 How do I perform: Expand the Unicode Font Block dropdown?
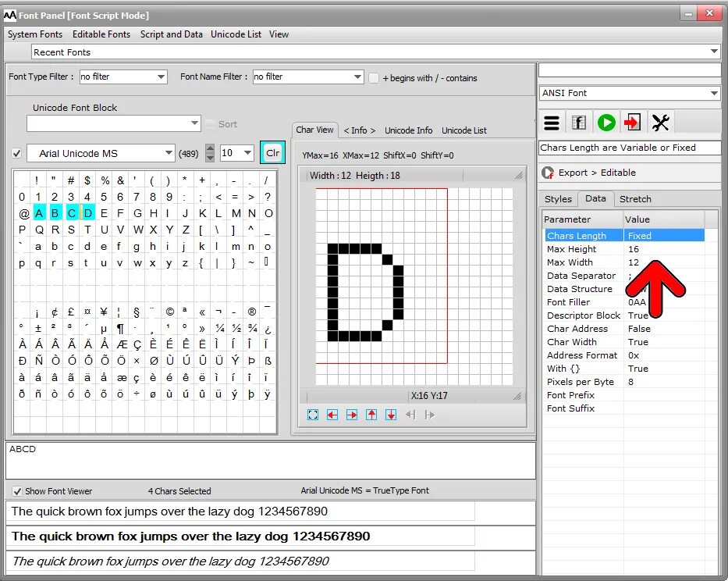point(194,123)
